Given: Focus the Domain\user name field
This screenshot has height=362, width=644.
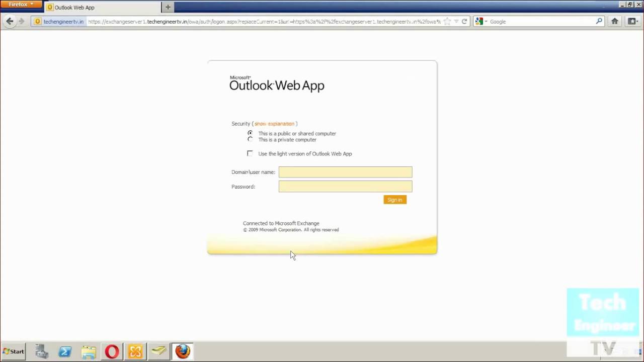Looking at the screenshot, I should point(345,172).
